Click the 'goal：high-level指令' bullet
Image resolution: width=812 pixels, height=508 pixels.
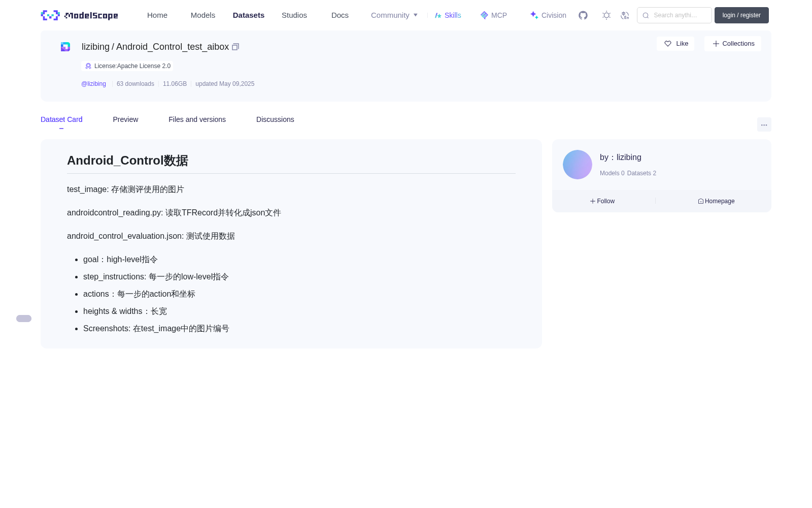[120, 260]
